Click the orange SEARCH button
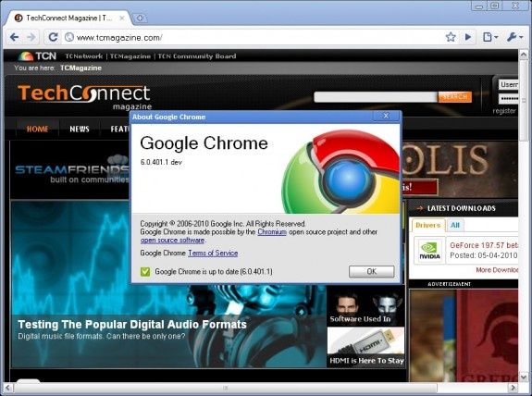The image size is (532, 396). coord(455,97)
